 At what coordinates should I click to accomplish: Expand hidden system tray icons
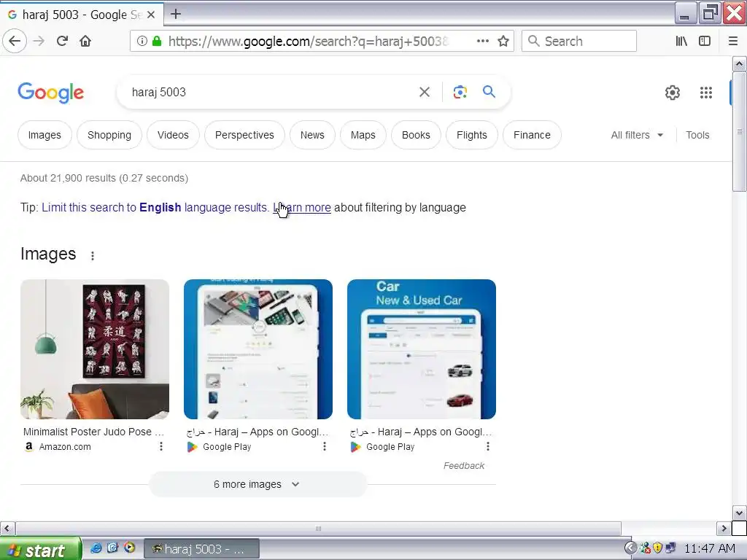pos(630,548)
